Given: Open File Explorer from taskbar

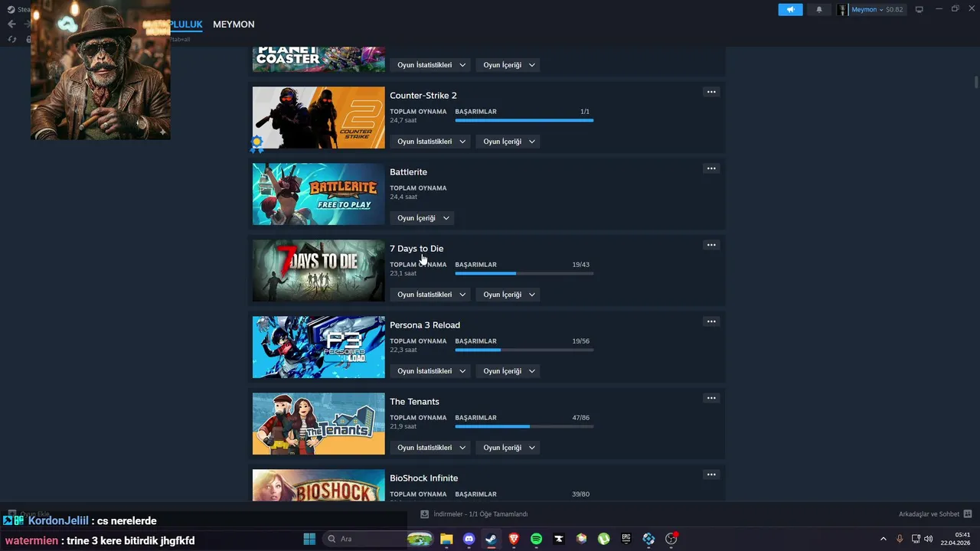Looking at the screenshot, I should tap(446, 539).
